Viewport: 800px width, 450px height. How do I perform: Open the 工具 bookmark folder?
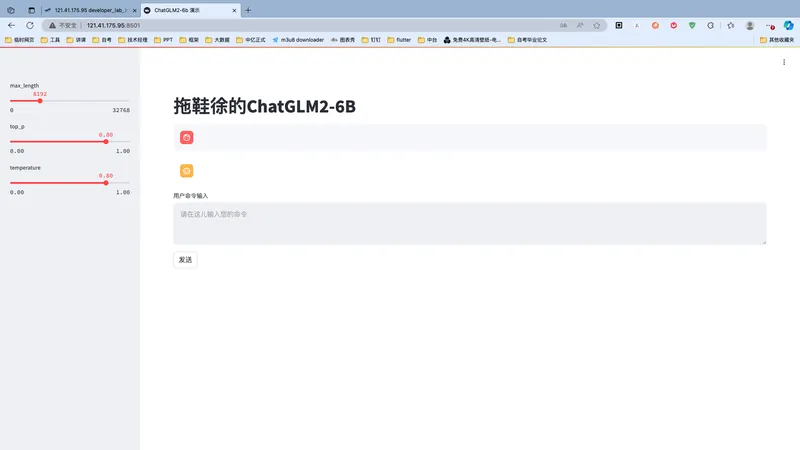[51, 40]
